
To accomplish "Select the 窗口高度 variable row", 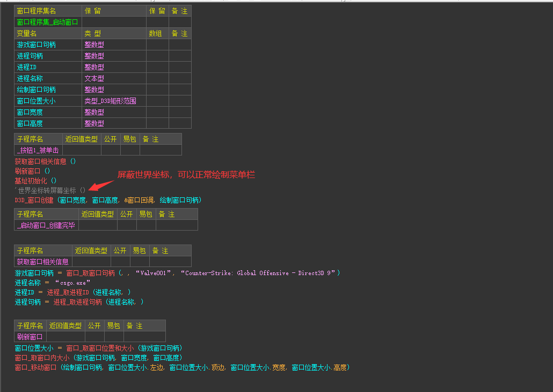I will point(103,124).
